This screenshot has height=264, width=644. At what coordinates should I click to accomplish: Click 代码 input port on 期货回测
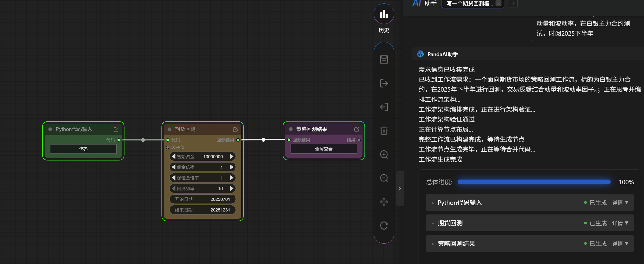[x=168, y=140]
